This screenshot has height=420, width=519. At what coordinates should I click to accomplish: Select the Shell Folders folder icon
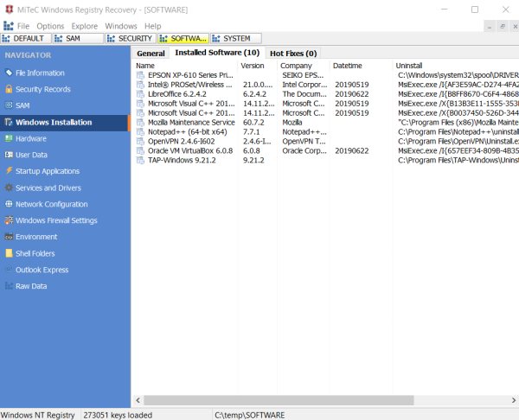coord(9,253)
